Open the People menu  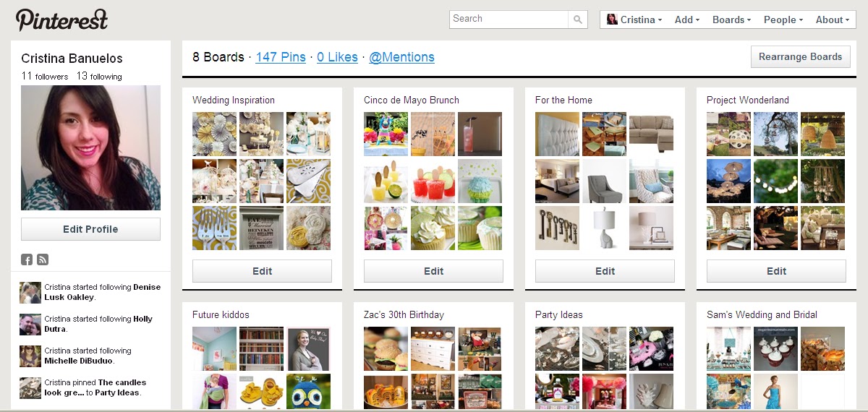(x=783, y=20)
